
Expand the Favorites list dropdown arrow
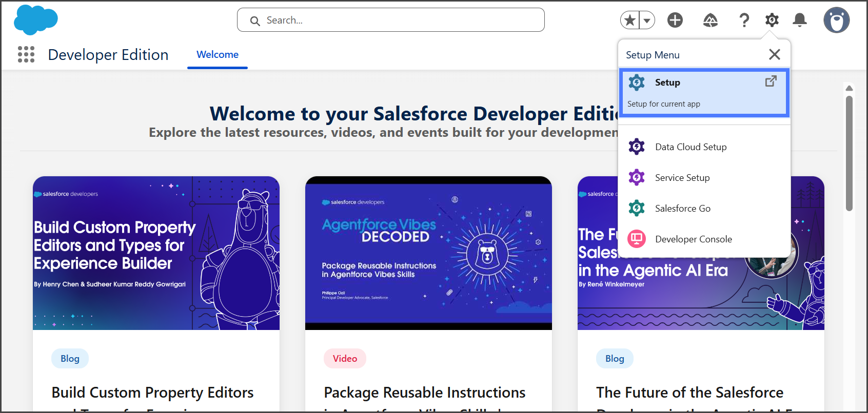647,20
